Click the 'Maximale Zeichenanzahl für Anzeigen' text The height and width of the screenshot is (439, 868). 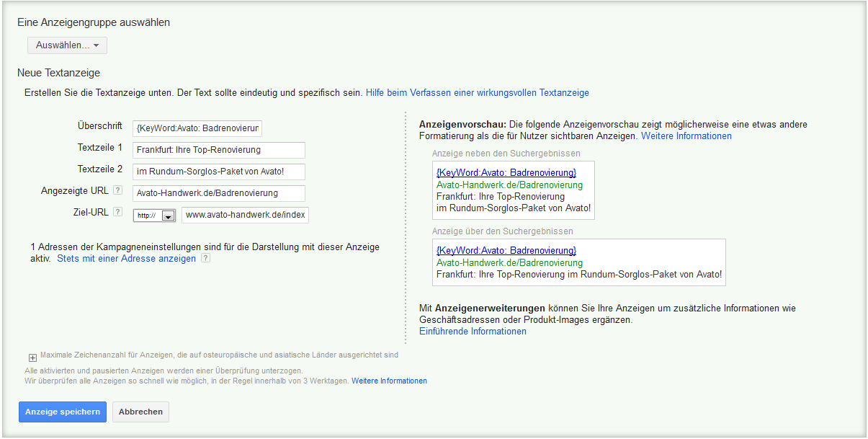coord(219,355)
